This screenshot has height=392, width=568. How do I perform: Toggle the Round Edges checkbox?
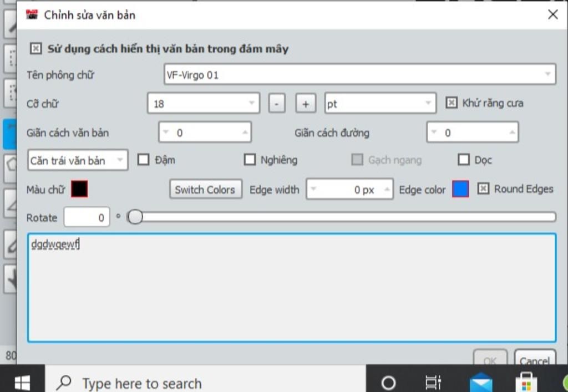click(483, 189)
